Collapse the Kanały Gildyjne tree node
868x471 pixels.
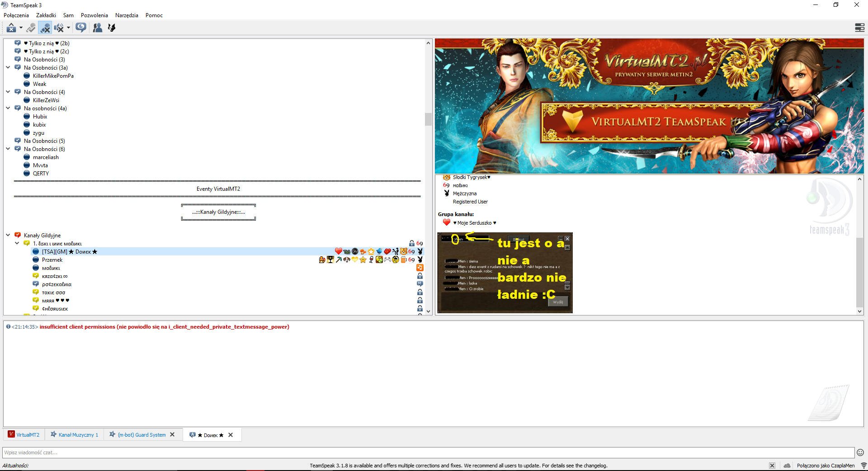[x=8, y=235]
